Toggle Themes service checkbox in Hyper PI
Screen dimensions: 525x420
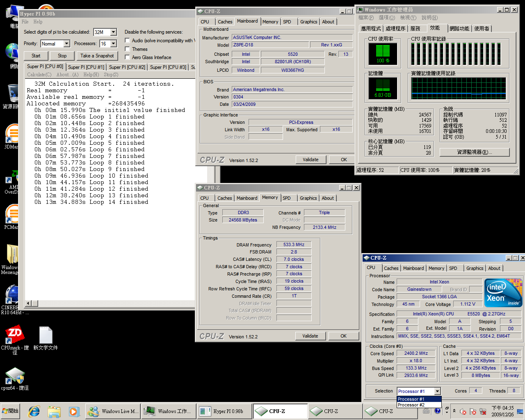click(x=128, y=49)
